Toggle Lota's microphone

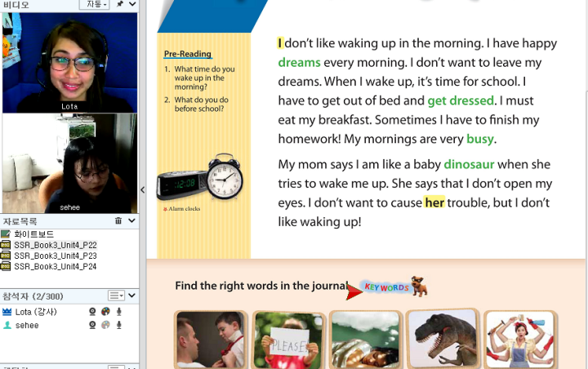tap(119, 311)
